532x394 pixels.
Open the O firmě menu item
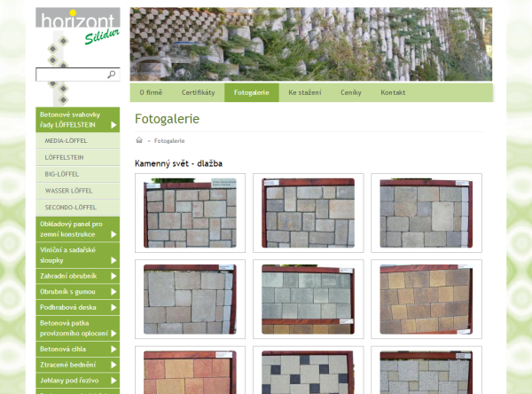(151, 92)
